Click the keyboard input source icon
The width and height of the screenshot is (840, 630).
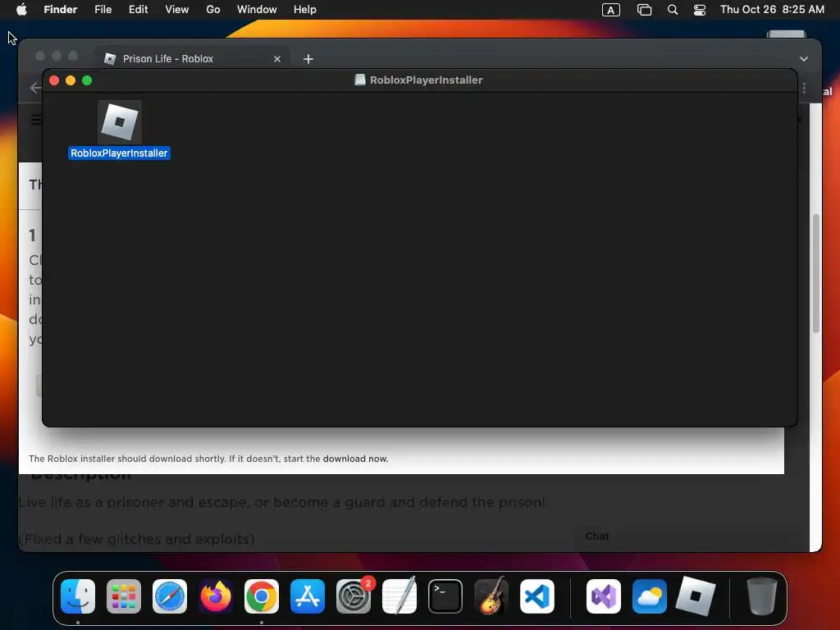click(x=610, y=10)
